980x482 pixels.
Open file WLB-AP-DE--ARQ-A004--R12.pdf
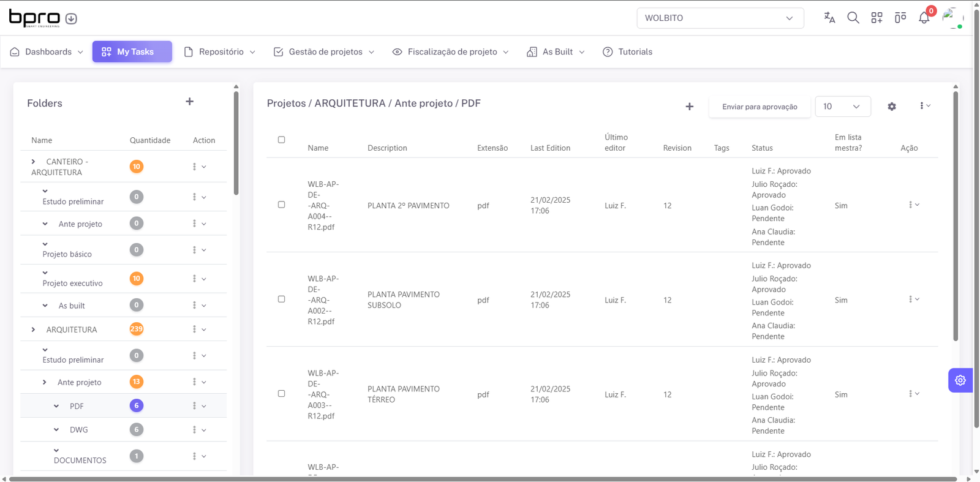click(323, 205)
